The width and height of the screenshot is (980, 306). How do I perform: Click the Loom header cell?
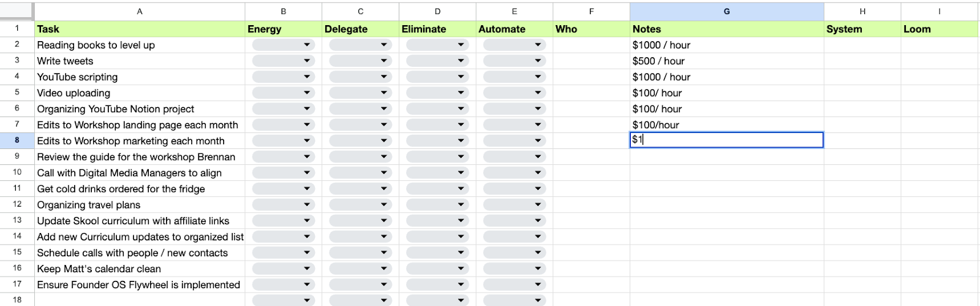coord(940,29)
